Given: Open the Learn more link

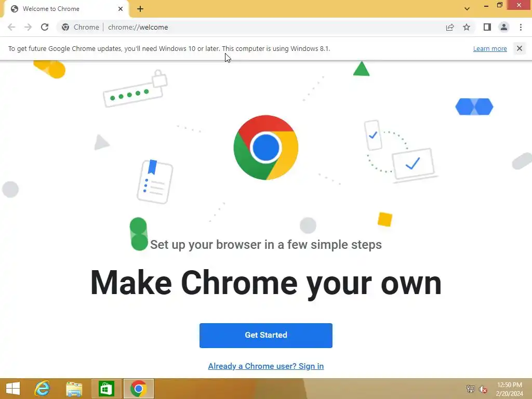Looking at the screenshot, I should click(x=490, y=48).
